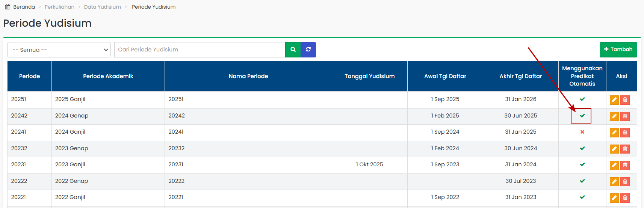Viewport: 644px width, 208px height.
Task: Edit the 20251 period row
Action: [x=614, y=100]
